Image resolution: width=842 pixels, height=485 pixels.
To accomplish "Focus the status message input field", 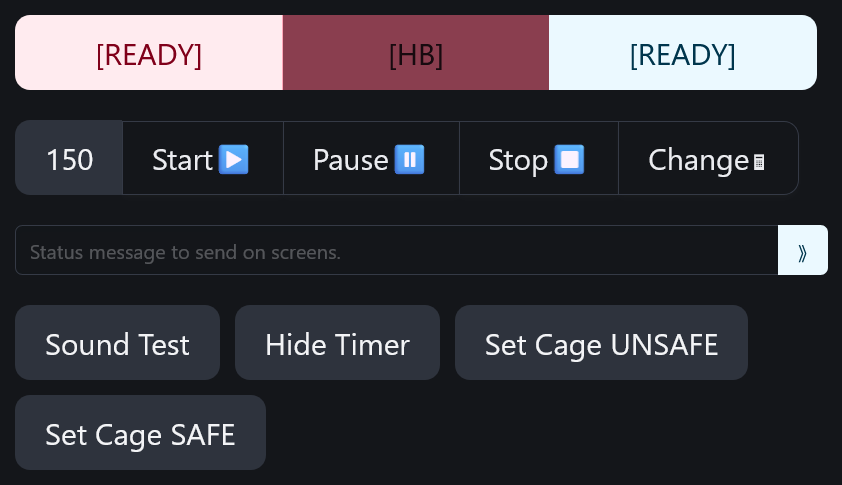I will click(x=396, y=250).
